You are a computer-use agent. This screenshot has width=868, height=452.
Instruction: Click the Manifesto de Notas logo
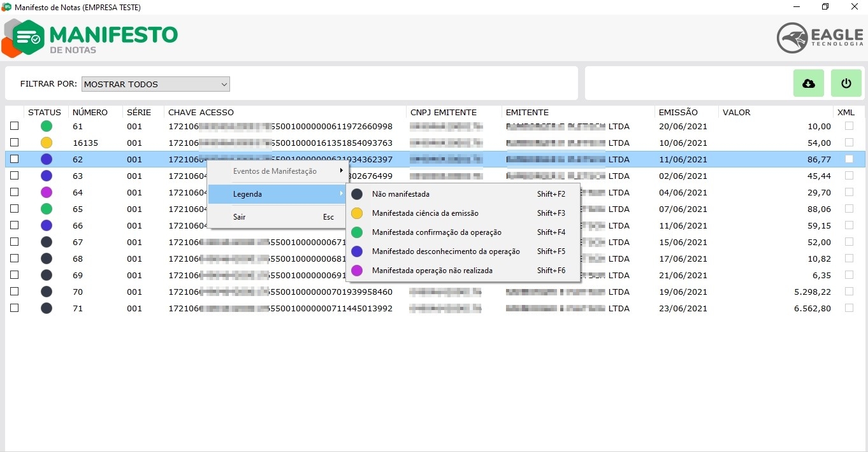pos(90,38)
